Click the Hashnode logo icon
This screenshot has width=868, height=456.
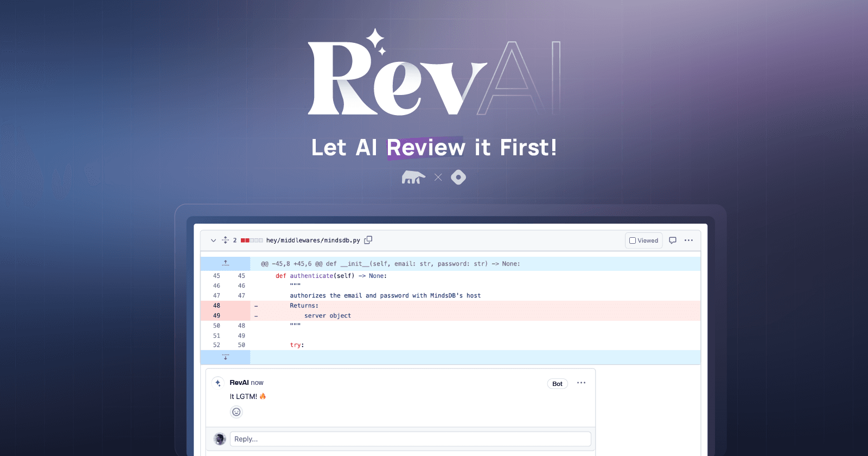458,177
